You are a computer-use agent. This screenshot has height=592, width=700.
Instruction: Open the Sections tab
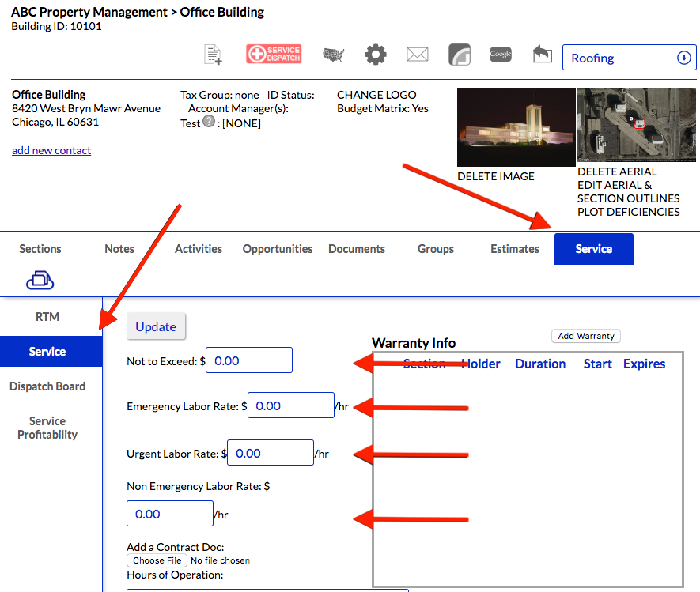(x=40, y=249)
